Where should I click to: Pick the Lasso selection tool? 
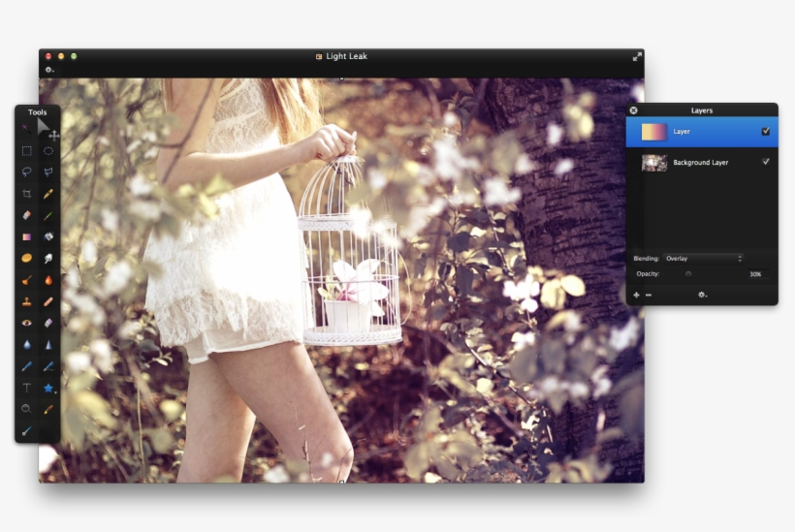[26, 172]
